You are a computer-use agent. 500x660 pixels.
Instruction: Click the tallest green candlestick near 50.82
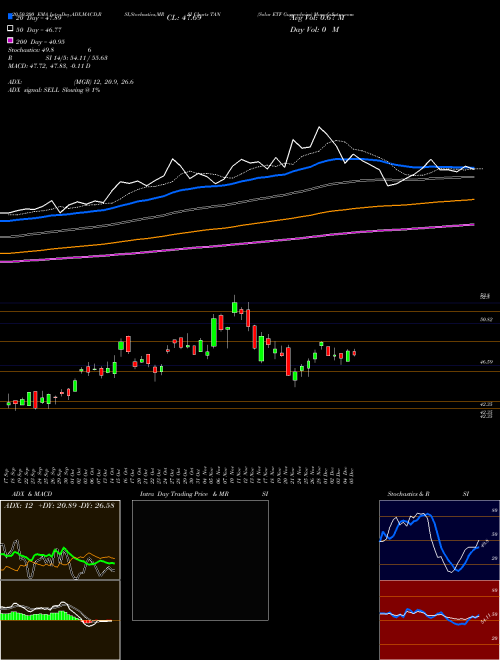[x=214, y=332]
